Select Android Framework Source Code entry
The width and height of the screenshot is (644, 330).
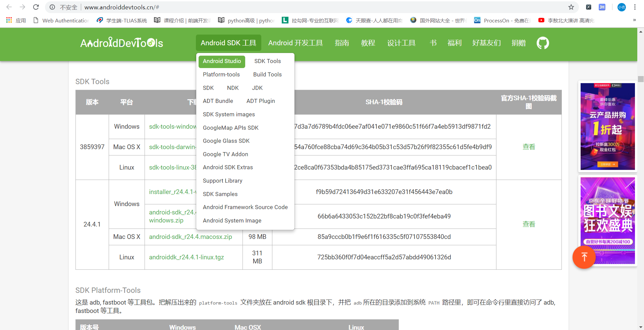point(245,207)
